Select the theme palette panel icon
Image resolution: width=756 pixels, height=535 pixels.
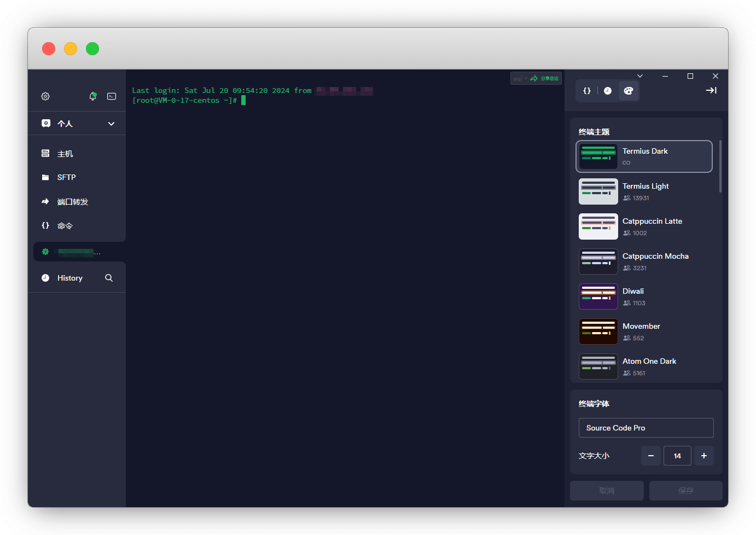click(x=629, y=91)
